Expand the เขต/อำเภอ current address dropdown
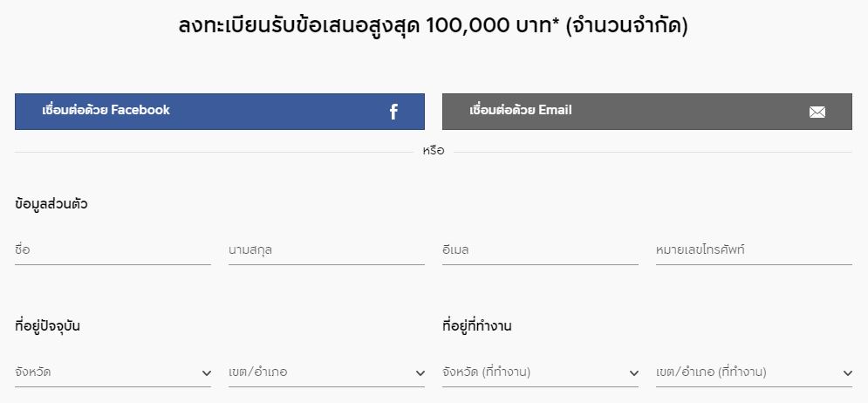 [318, 372]
